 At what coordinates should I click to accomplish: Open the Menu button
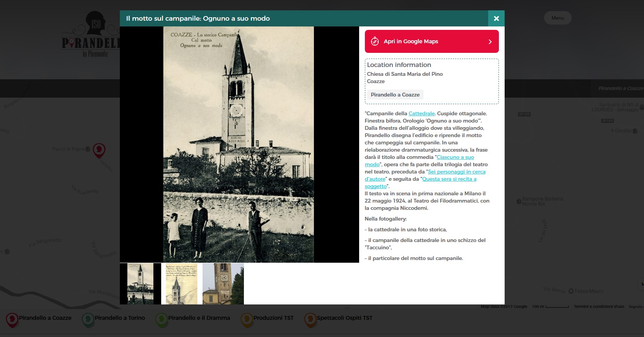click(x=557, y=18)
